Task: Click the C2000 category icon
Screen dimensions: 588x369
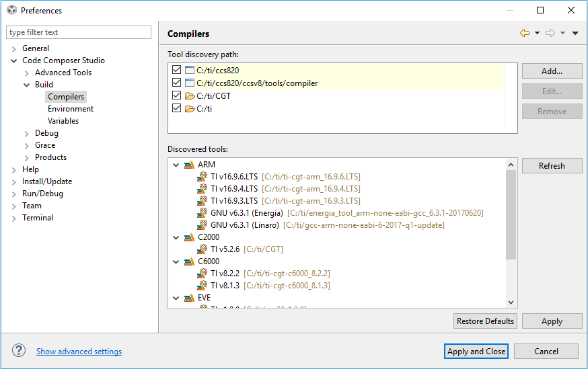Action: click(x=189, y=237)
